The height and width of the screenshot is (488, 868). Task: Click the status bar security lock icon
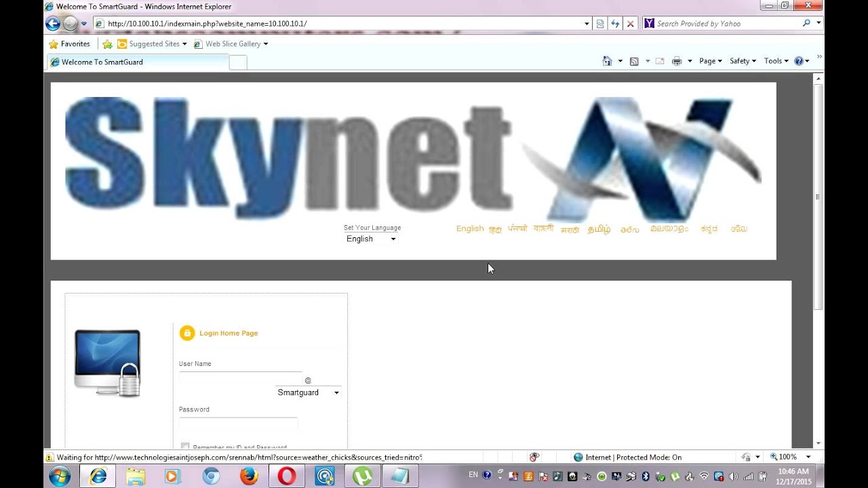(x=747, y=457)
